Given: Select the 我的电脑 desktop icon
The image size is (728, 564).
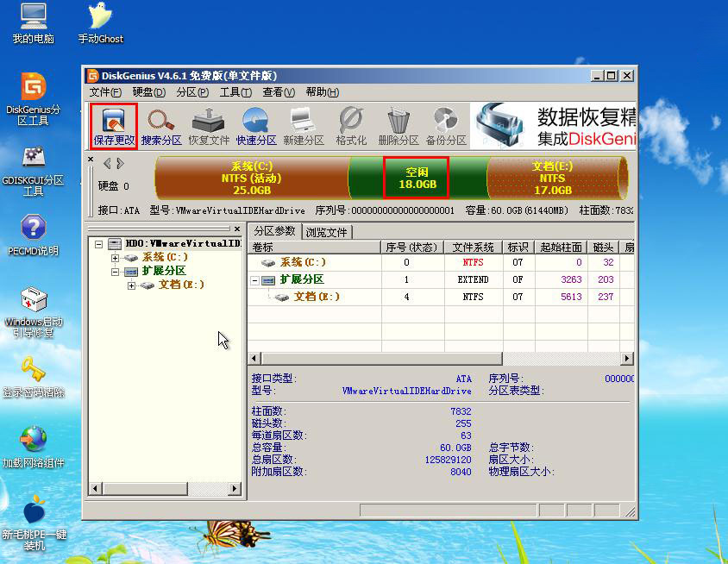Looking at the screenshot, I should [x=34, y=24].
